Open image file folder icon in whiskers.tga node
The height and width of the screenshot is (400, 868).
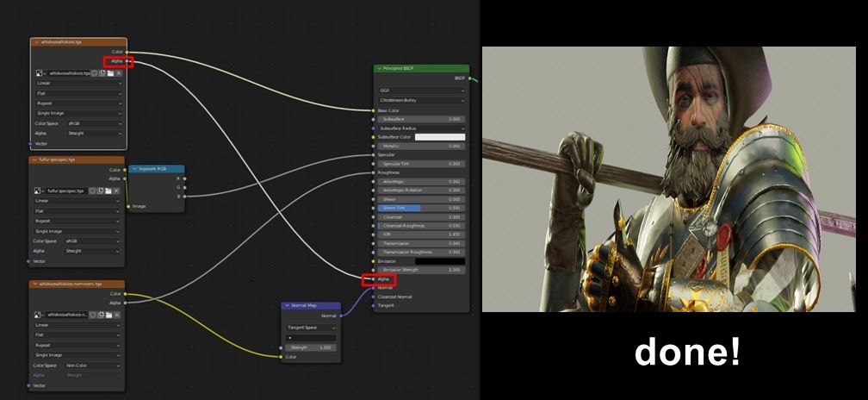tap(110, 73)
